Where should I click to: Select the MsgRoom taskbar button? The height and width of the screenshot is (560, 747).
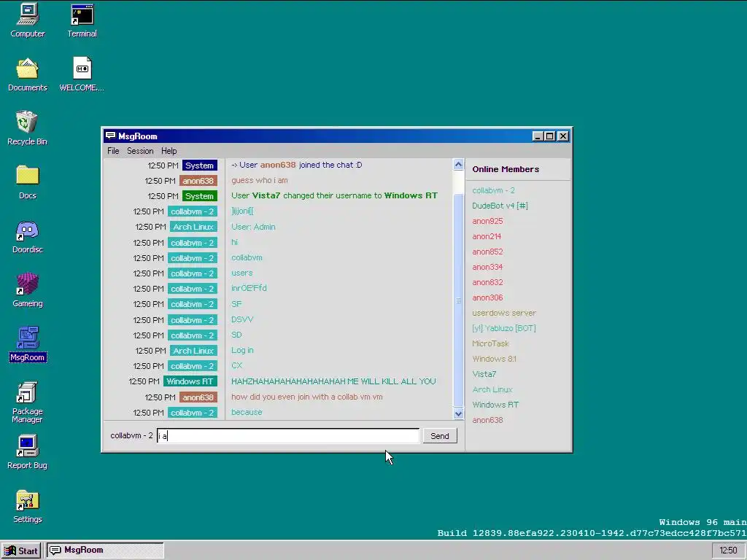[x=105, y=551]
